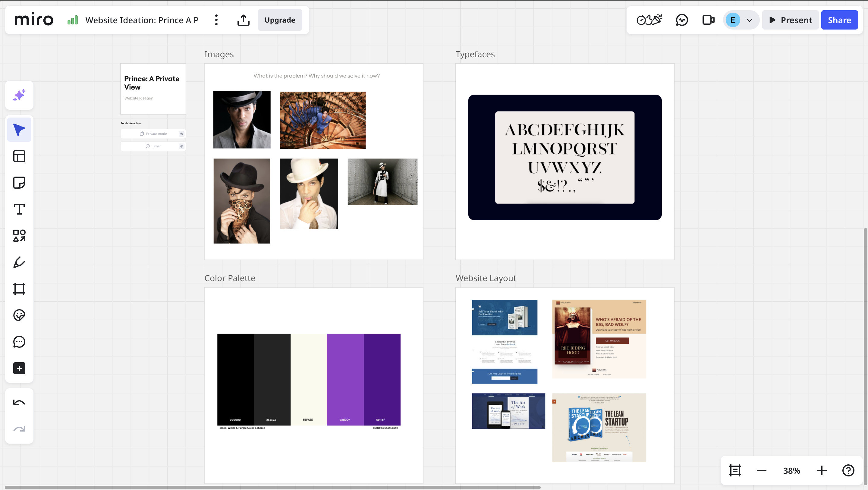
Task: Expand the user avatar dropdown chevron
Action: [749, 20]
